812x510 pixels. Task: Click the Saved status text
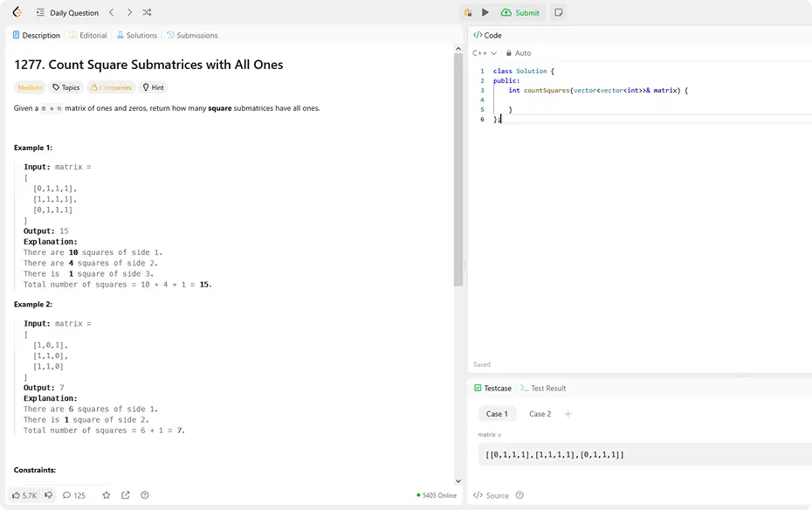pos(482,364)
